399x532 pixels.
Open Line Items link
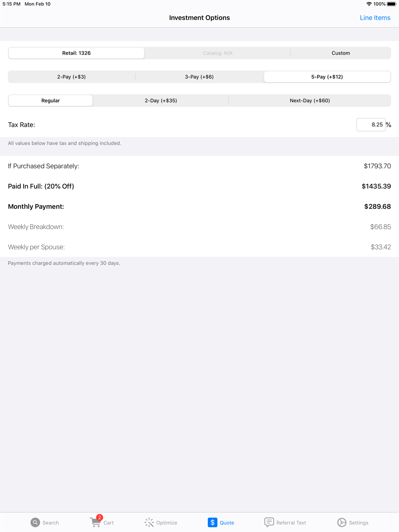pyautogui.click(x=375, y=18)
